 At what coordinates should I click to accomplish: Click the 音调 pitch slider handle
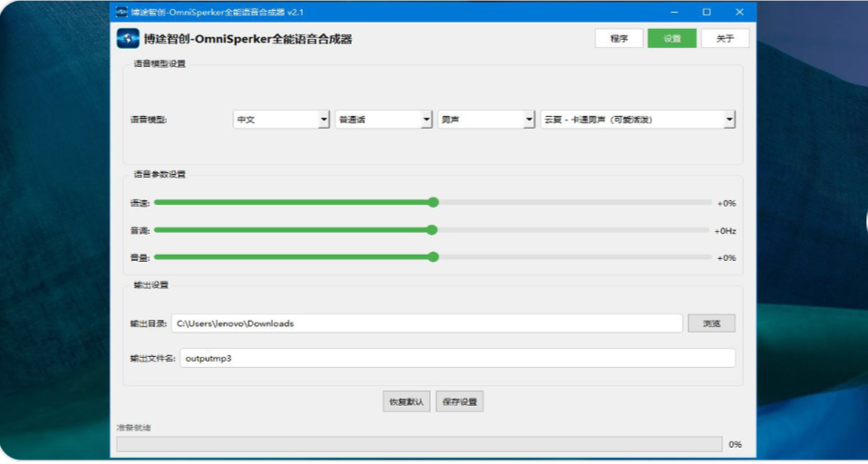point(433,229)
